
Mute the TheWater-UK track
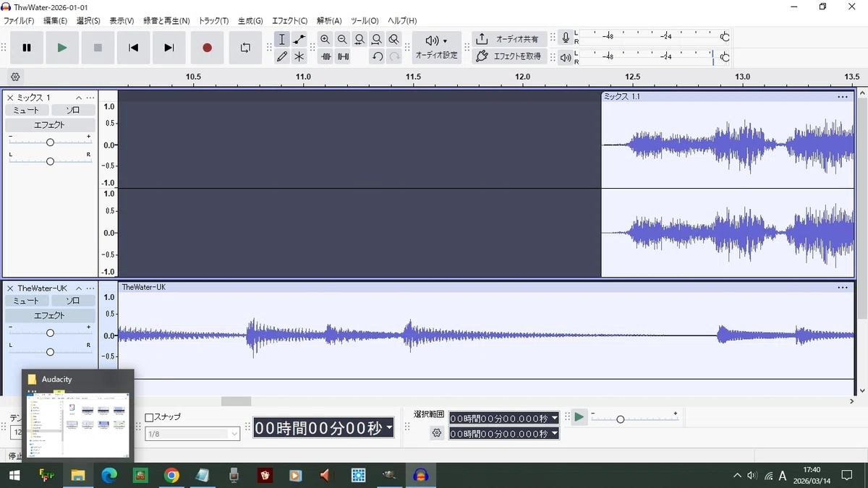pos(27,301)
